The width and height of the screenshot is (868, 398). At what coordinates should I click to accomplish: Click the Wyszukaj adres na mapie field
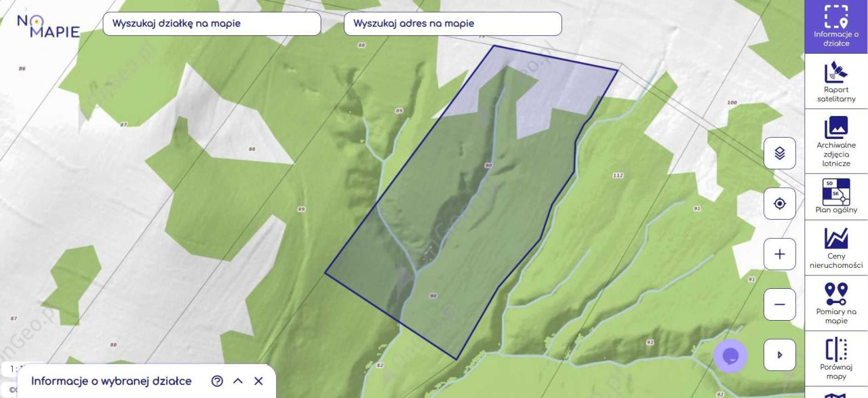point(453,24)
